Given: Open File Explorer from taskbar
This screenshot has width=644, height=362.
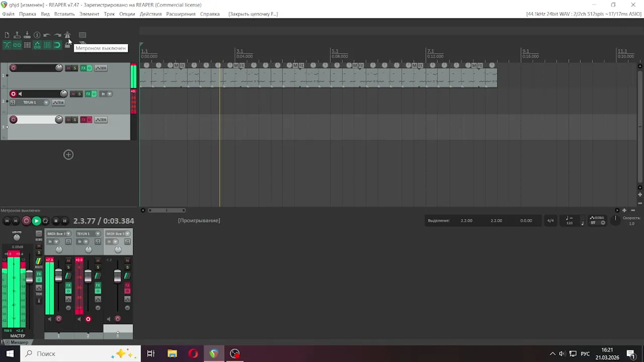Looking at the screenshot, I should (x=172, y=353).
